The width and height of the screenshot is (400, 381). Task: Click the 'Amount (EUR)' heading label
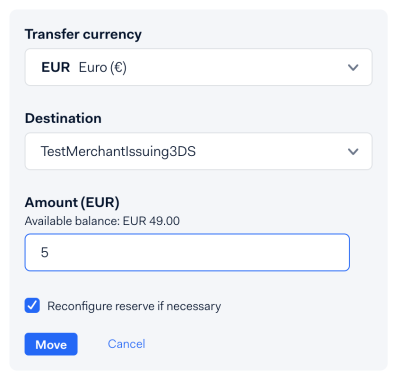click(72, 203)
